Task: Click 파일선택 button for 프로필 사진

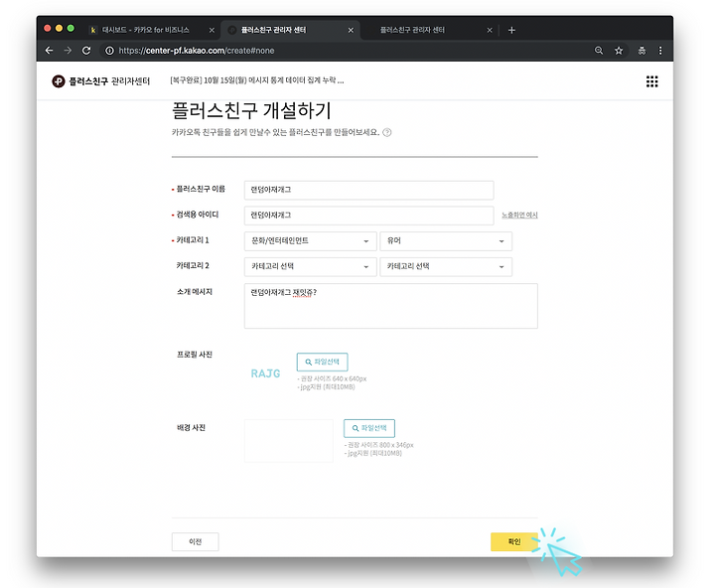Action: 322,362
